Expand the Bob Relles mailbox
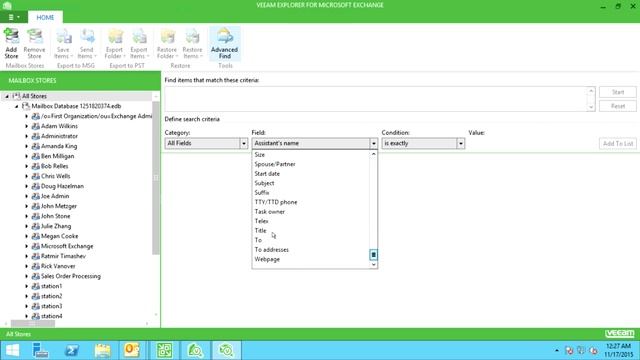640x360 pixels. (27, 166)
